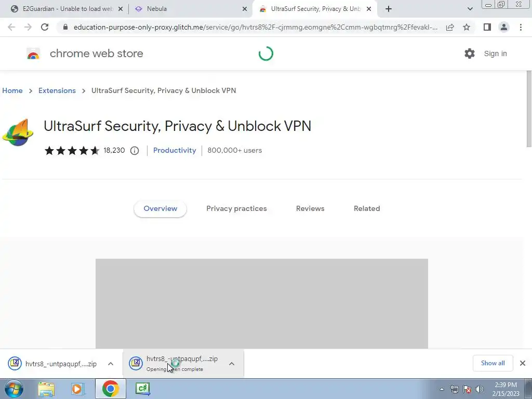
Task: Open tab search dropdown arrow
Action: pyautogui.click(x=470, y=9)
